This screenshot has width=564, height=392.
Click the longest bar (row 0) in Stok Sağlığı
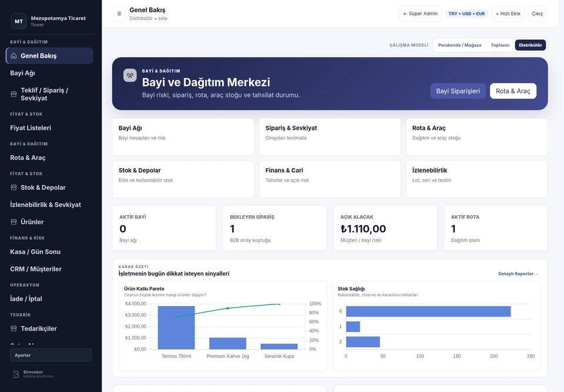tap(428, 311)
